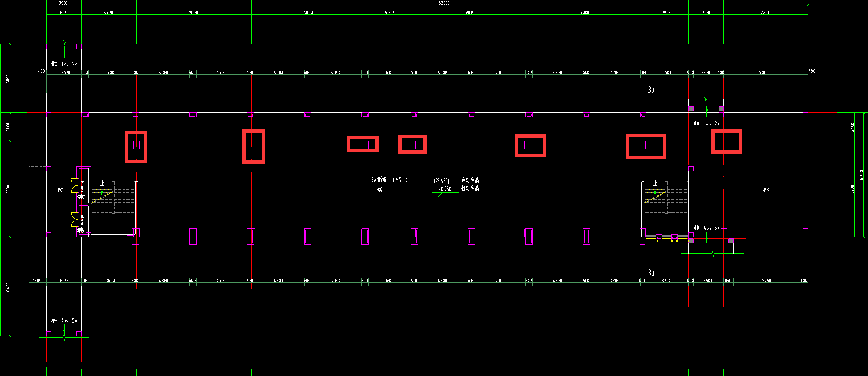Viewport: 868px width, 376px height.
Task: Select the 6800 dimension text
Action: 763,72
